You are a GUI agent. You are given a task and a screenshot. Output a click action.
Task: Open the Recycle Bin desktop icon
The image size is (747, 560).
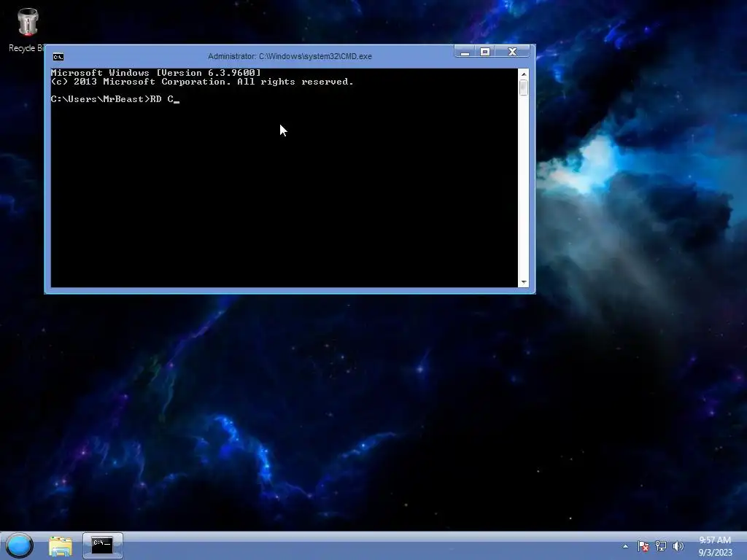[26, 29]
